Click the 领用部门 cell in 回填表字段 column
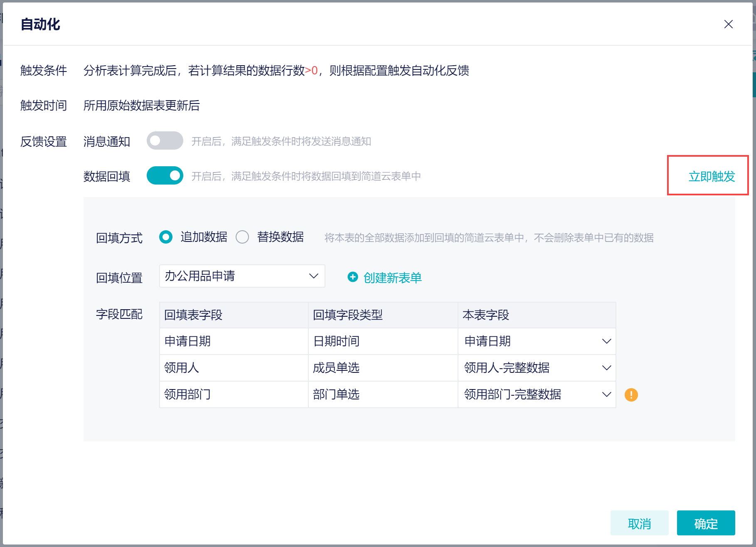 (x=234, y=394)
